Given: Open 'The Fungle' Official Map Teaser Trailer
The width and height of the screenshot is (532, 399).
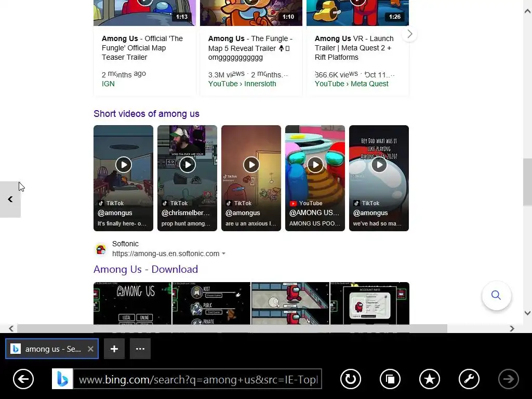Looking at the screenshot, I should (142, 48).
